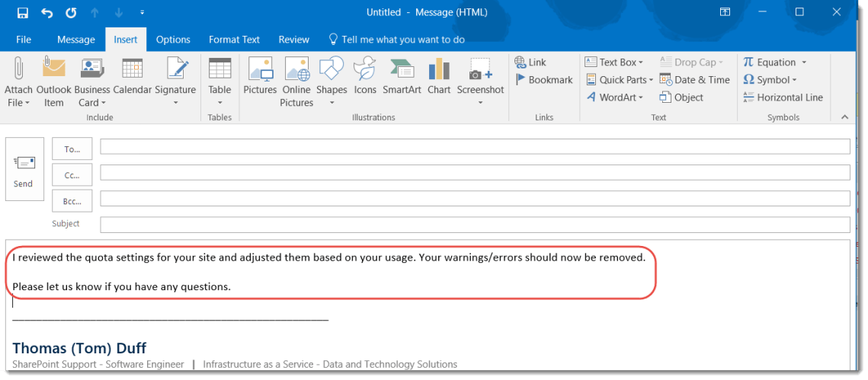Click the Drop Cap option
Viewport: 868px width, 380px height.
click(x=691, y=62)
